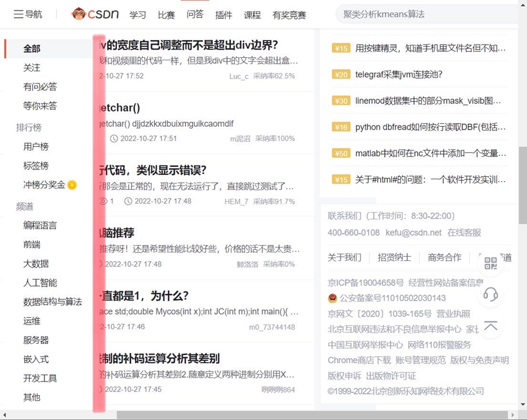Select the 数据结构与算法 channel
This screenshot has width=527, height=420.
(x=52, y=302)
